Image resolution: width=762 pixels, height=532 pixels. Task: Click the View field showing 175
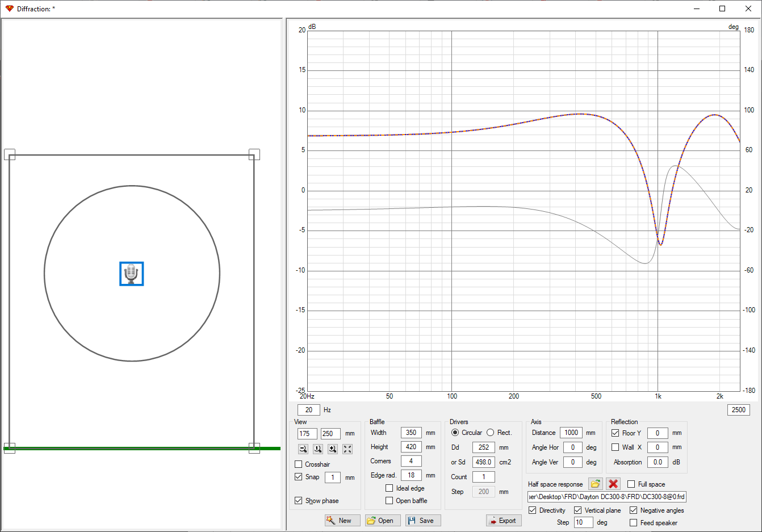click(x=307, y=434)
